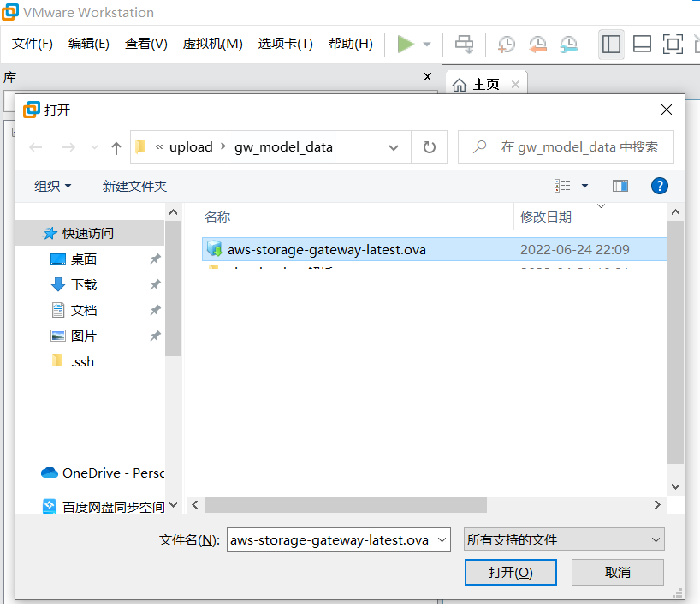Click the sidebar scroll up arrow
This screenshot has width=700, height=607.
tap(173, 212)
